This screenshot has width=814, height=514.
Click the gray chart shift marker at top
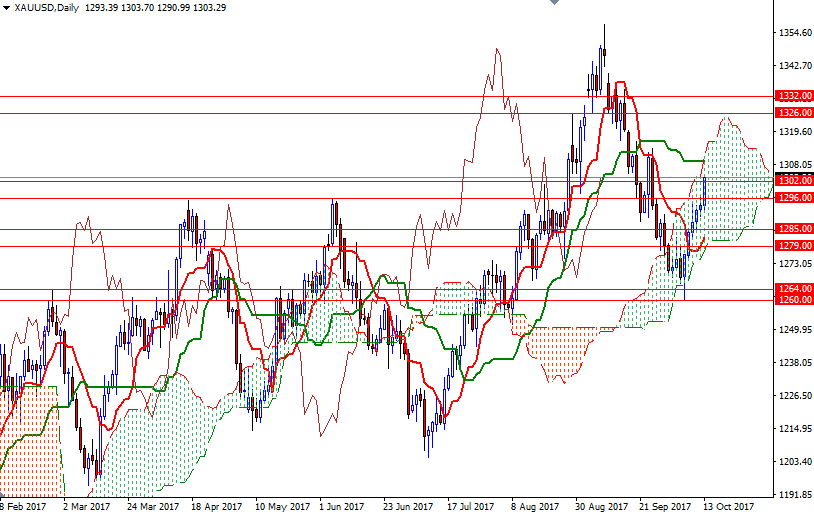point(554,2)
